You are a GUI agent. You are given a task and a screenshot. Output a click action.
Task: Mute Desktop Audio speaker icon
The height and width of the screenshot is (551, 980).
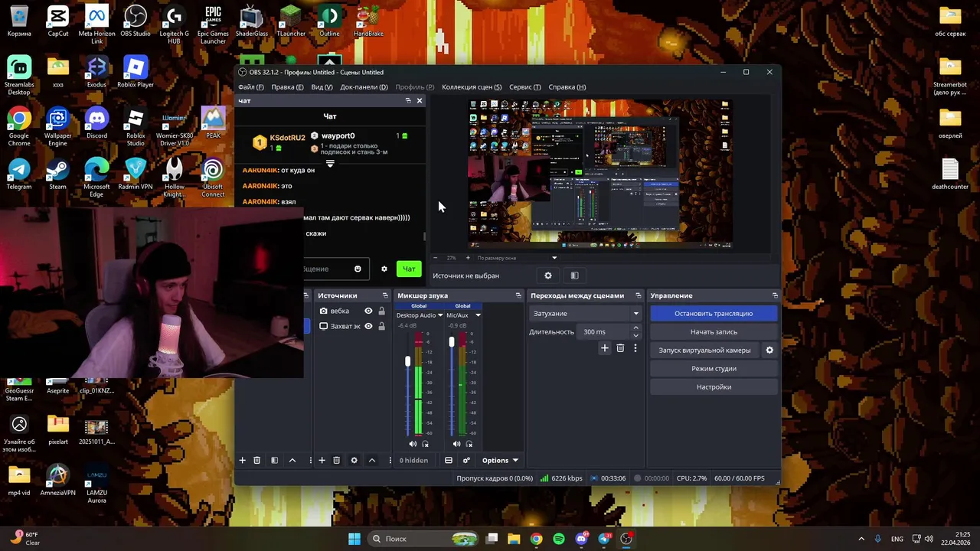click(x=413, y=444)
